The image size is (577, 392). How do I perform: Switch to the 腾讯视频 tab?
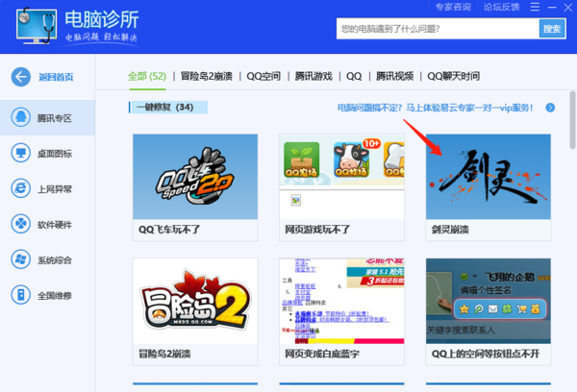[x=394, y=76]
